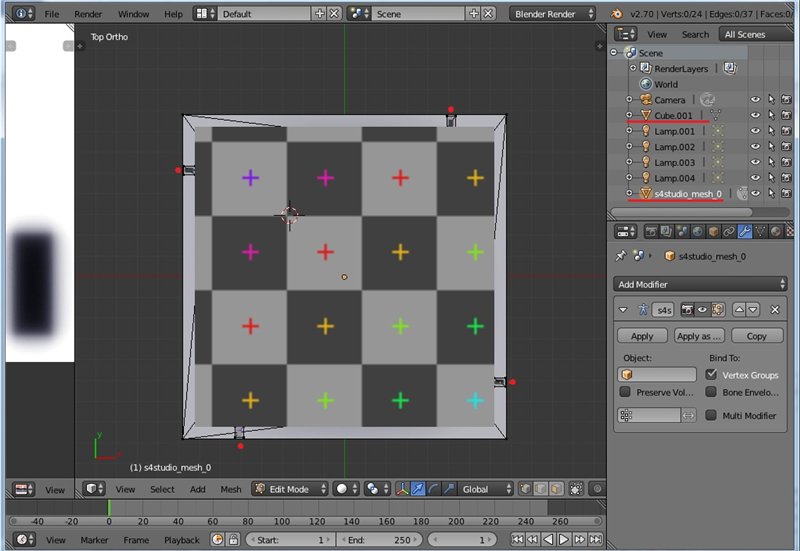The width and height of the screenshot is (800, 551).
Task: Open the Window menu
Action: tap(134, 14)
